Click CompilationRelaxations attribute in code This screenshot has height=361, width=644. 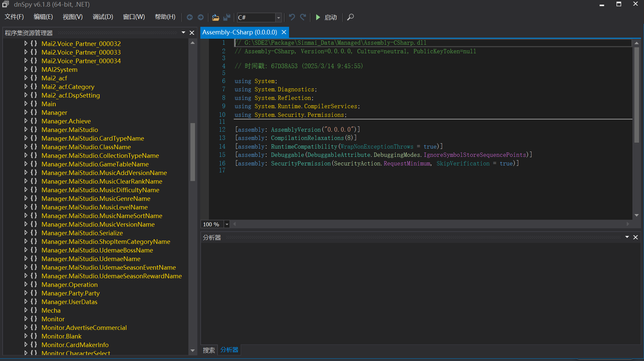(x=307, y=138)
